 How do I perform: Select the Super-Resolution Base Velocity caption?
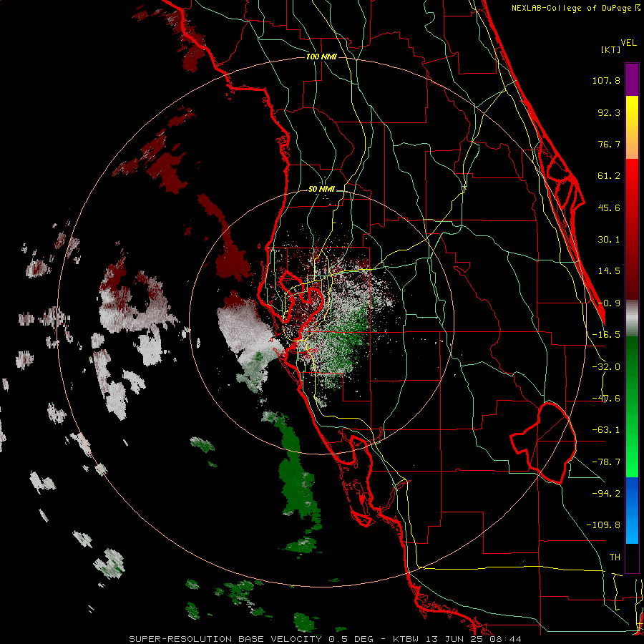[326, 639]
